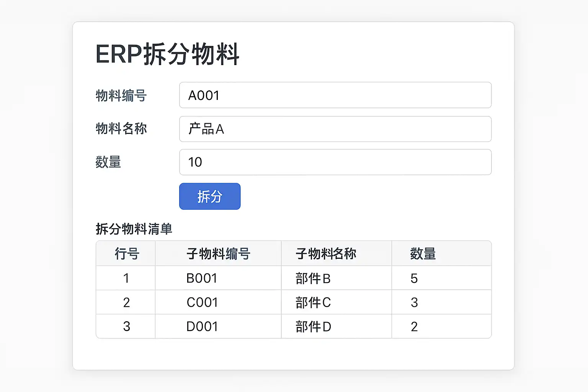Select the C001 cell in table

coord(218,302)
